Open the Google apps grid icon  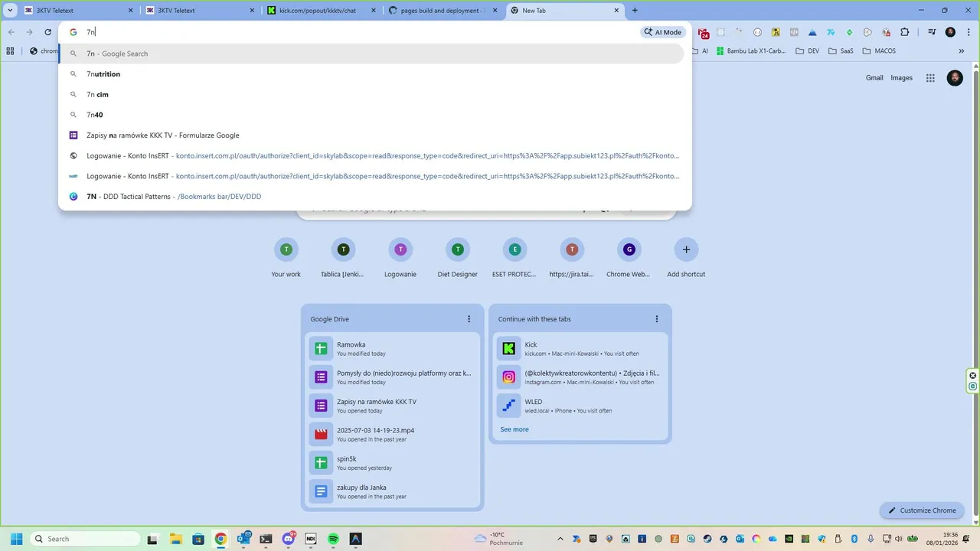click(x=930, y=78)
